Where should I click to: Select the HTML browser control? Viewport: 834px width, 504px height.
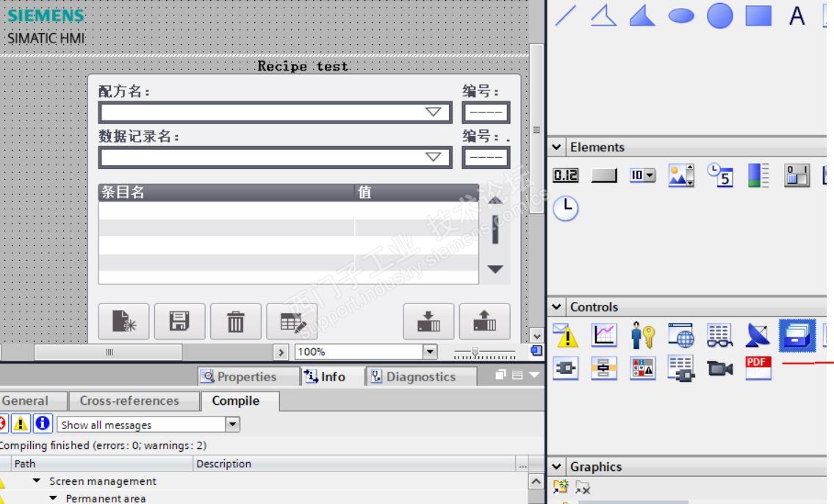(x=681, y=335)
